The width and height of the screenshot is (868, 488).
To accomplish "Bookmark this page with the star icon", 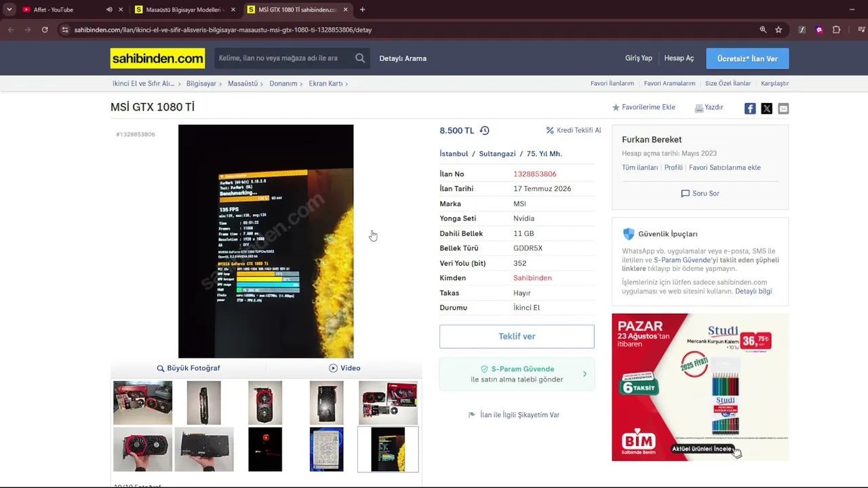I will tap(778, 30).
